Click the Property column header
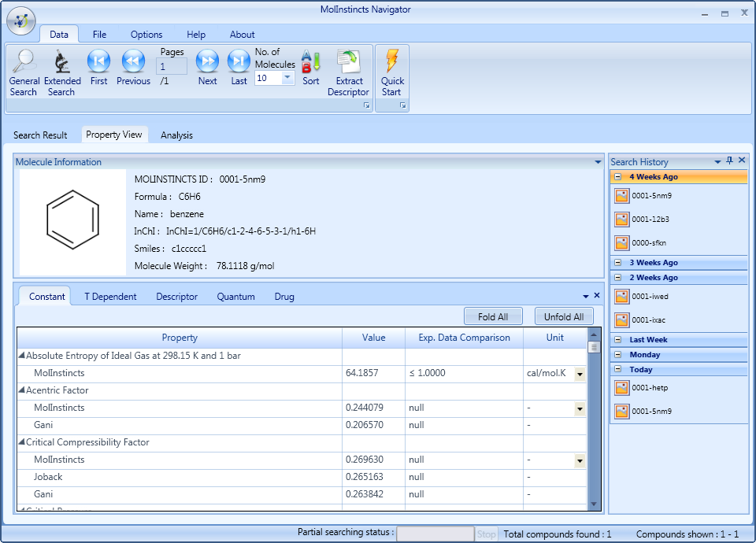Screen dimensions: 756x543 tap(180, 338)
